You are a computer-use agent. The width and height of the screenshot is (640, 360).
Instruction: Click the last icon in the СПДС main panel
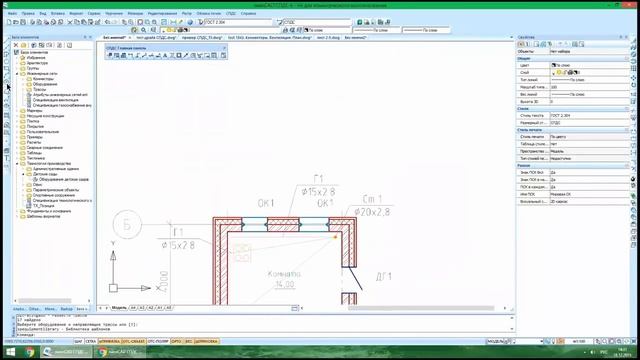coord(223,56)
